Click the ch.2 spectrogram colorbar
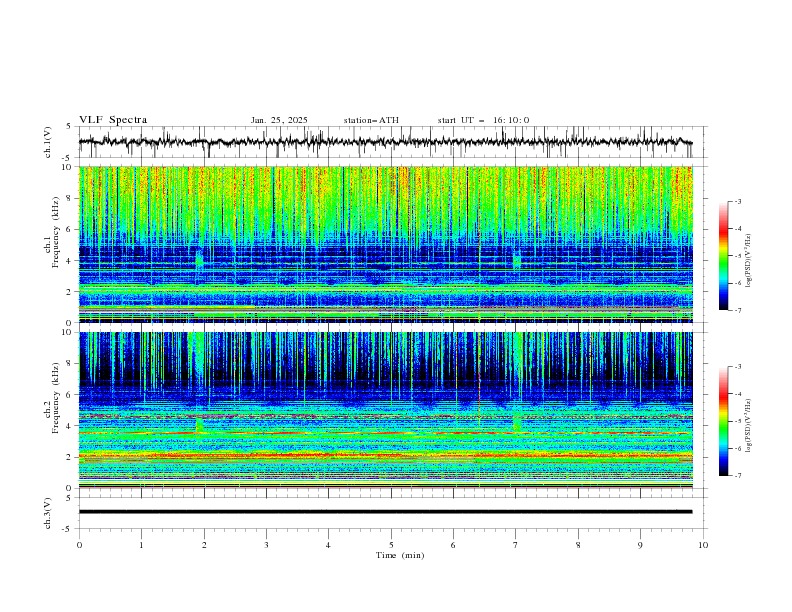The height and width of the screenshot is (612, 792). [723, 421]
